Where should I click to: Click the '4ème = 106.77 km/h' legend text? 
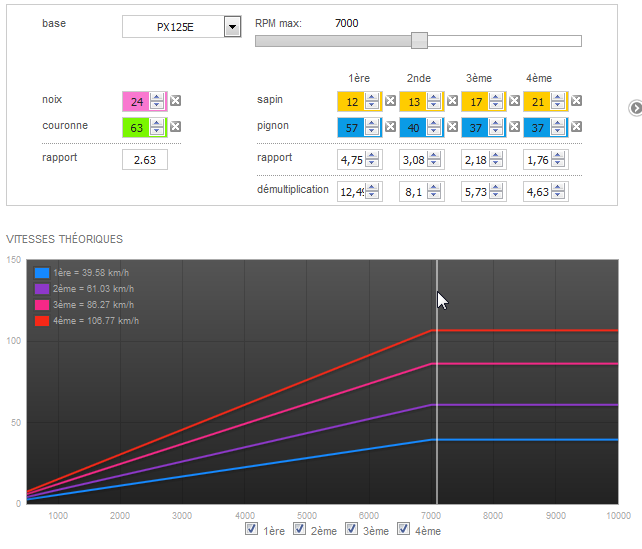[x=96, y=321]
